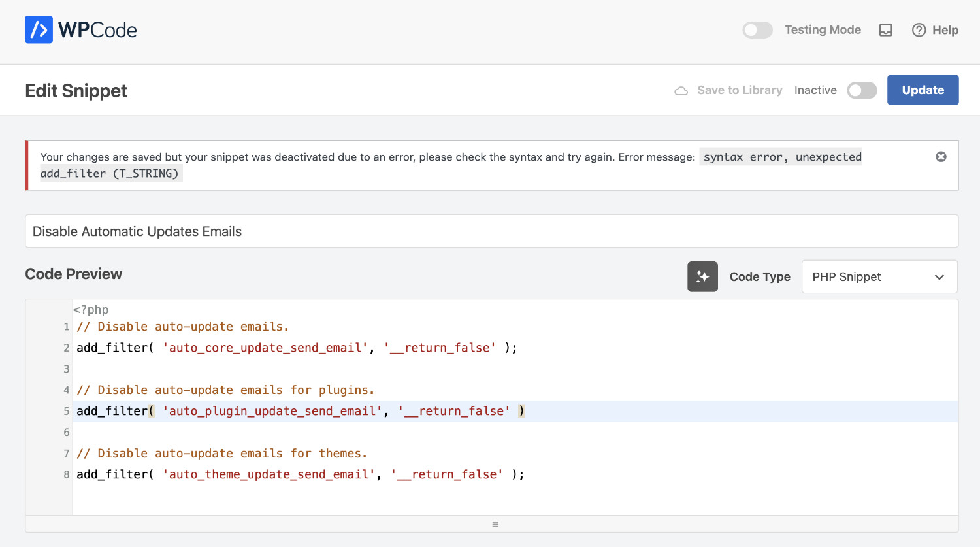Click the code editor resize handle

click(495, 524)
